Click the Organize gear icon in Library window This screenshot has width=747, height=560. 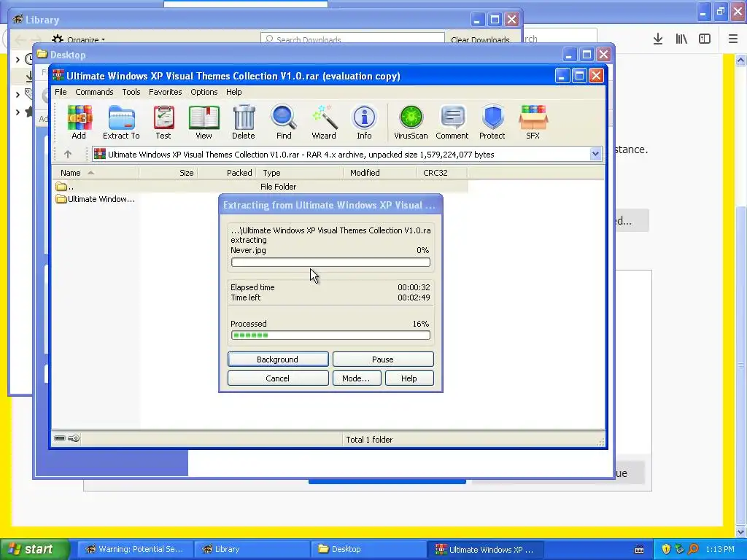[58, 39]
